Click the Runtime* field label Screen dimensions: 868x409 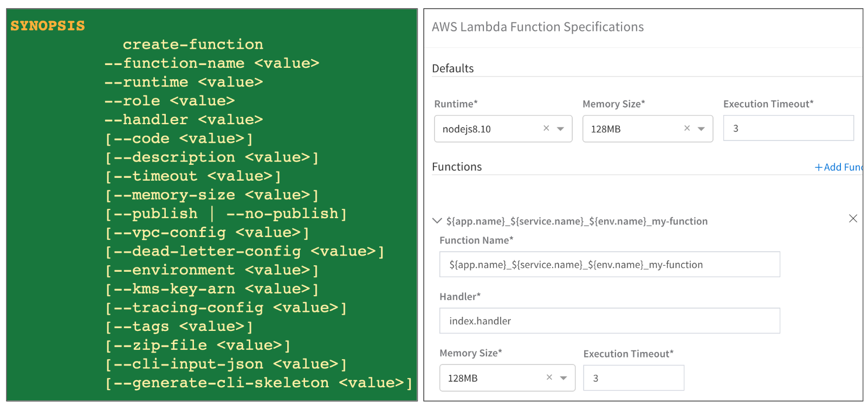pos(456,104)
